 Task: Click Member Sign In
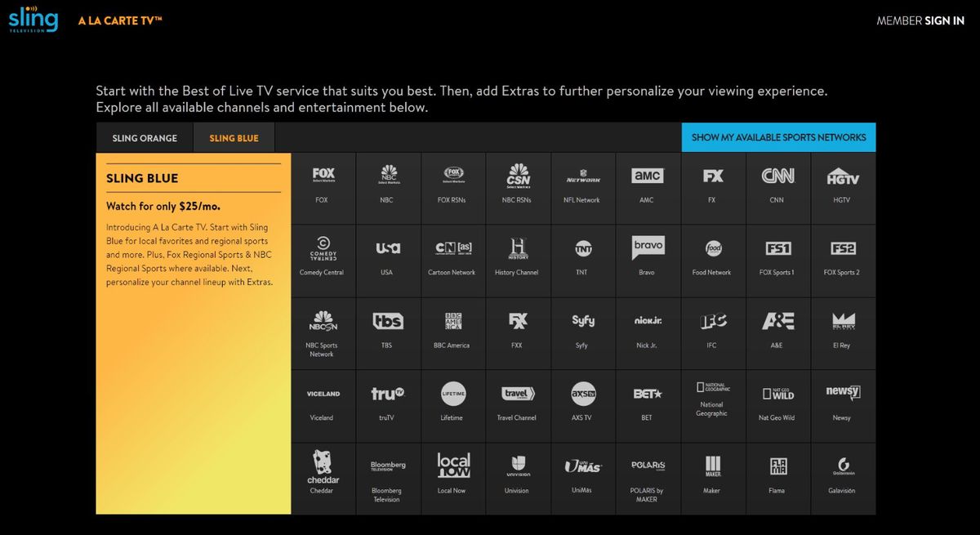pos(920,20)
